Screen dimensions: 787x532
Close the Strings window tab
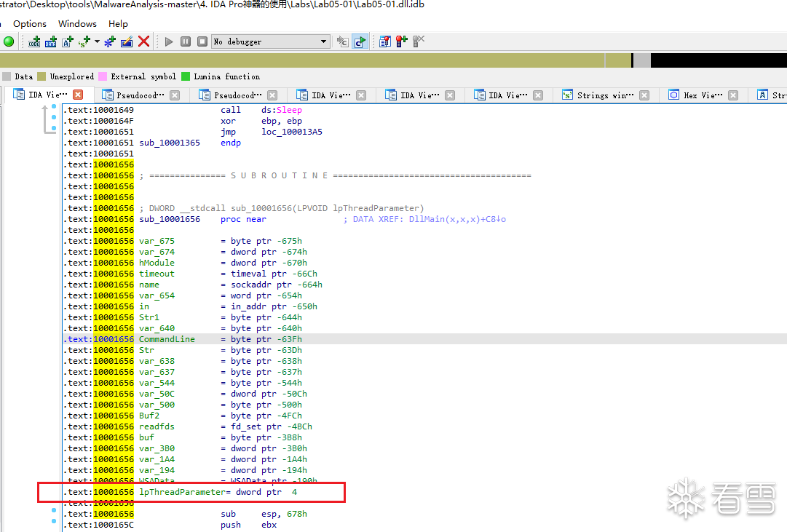click(644, 95)
